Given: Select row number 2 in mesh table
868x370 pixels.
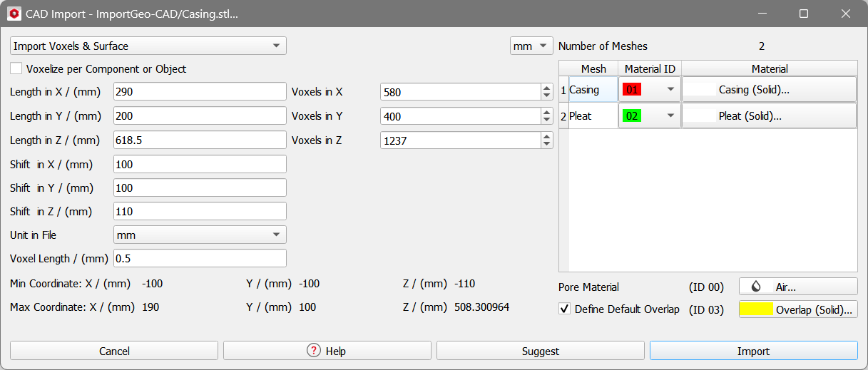Looking at the screenshot, I should pyautogui.click(x=563, y=115).
